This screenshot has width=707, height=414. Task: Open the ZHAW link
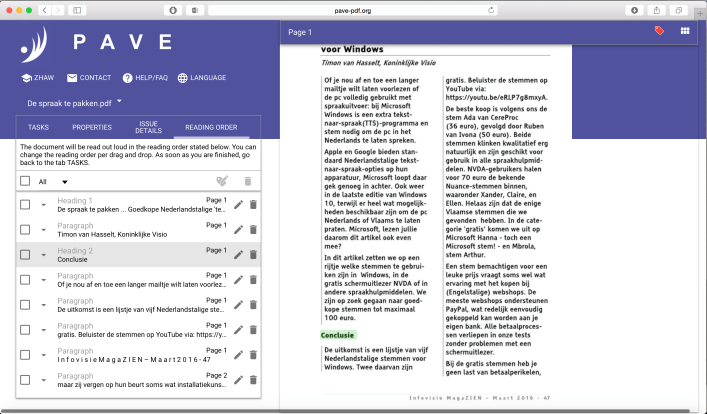pos(38,78)
